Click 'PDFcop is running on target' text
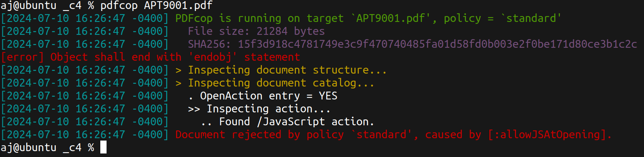Image resolution: width=644 pixels, height=157 pixels. pyautogui.click(x=260, y=18)
